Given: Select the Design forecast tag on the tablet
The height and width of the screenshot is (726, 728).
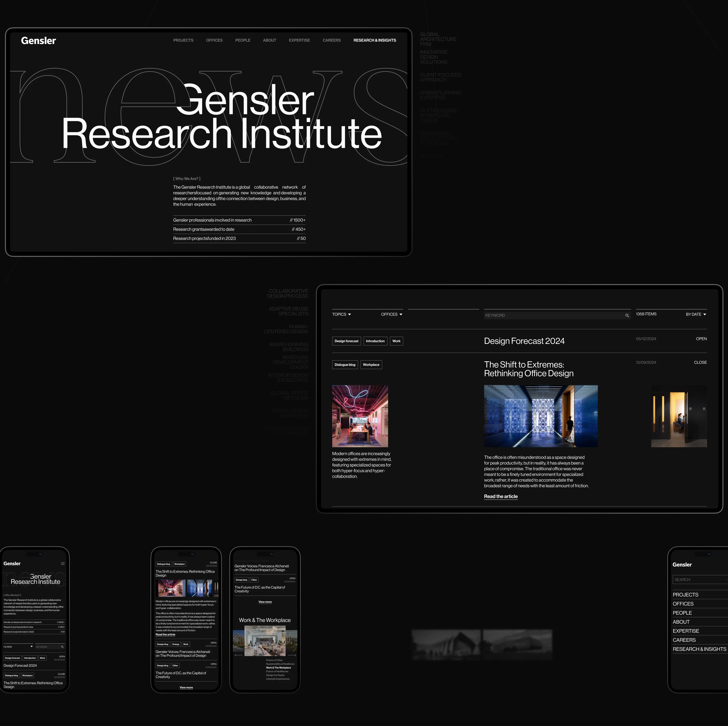Looking at the screenshot, I should coord(346,341).
